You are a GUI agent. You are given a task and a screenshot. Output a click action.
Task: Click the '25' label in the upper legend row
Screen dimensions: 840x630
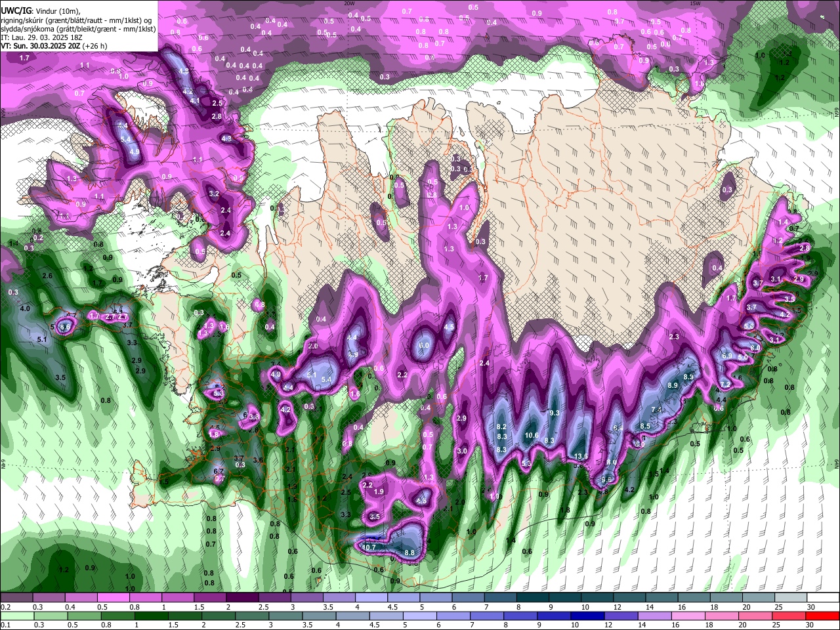click(779, 607)
